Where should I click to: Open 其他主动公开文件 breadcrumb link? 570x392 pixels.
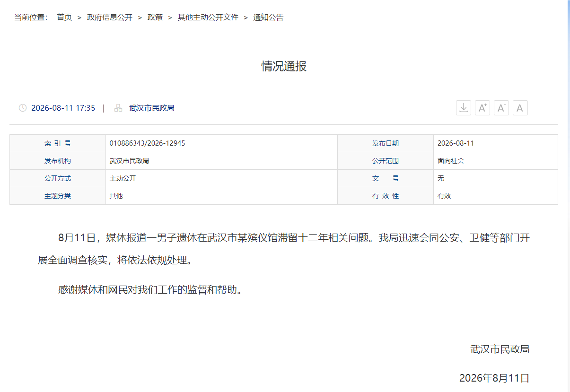(x=208, y=17)
